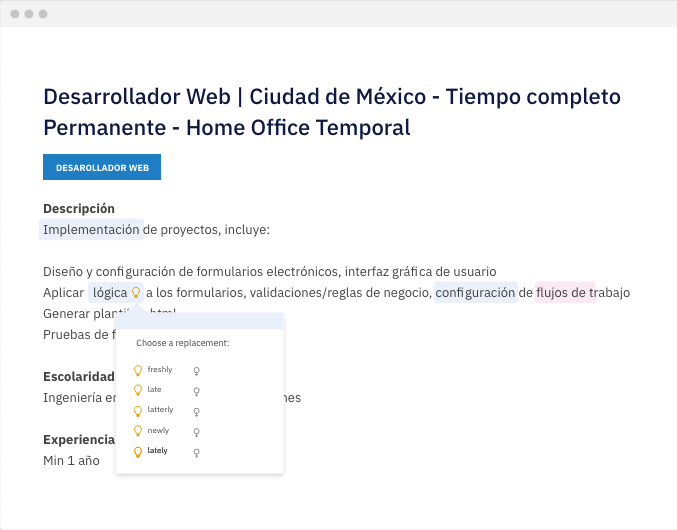Screen dimensions: 677x530
Task: Click Choose a replacement label
Action: [x=183, y=343]
